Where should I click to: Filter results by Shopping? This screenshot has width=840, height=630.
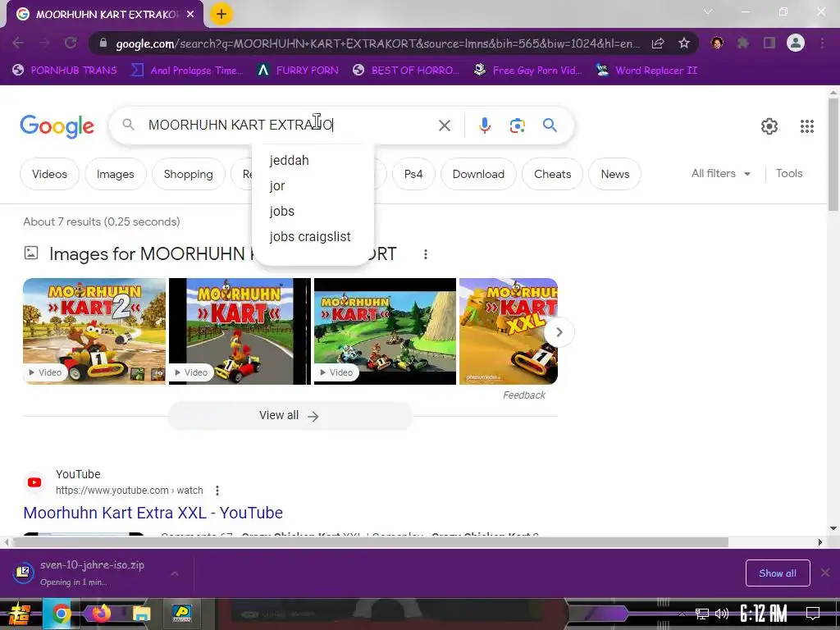[188, 174]
